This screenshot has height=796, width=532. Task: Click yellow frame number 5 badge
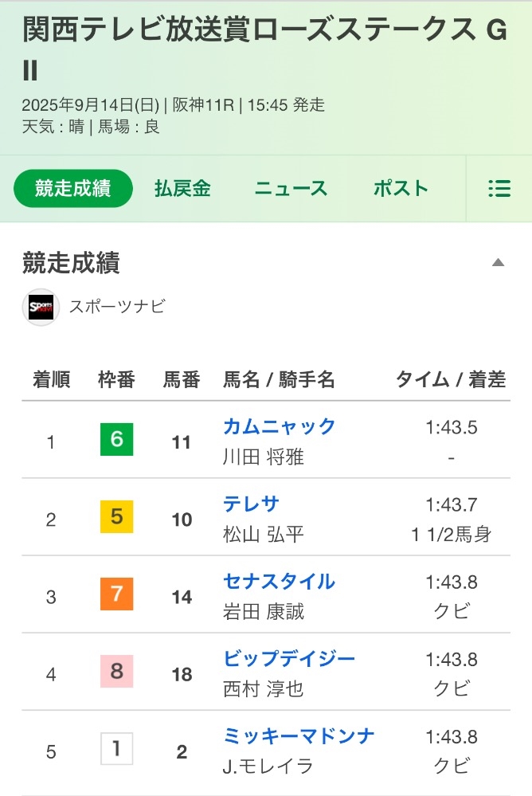(117, 516)
